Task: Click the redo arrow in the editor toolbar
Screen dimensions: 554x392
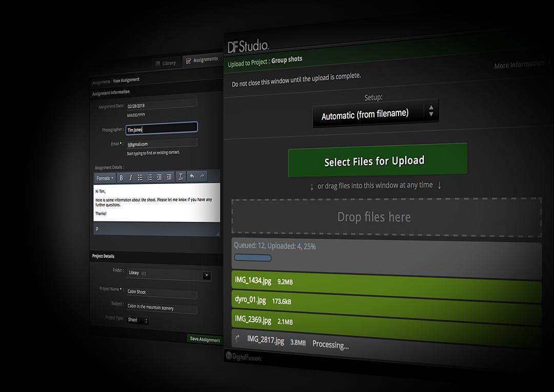Action: click(x=202, y=176)
